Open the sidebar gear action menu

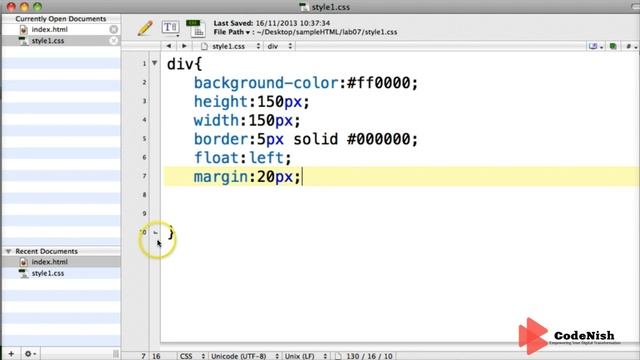pyautogui.click(x=30, y=353)
